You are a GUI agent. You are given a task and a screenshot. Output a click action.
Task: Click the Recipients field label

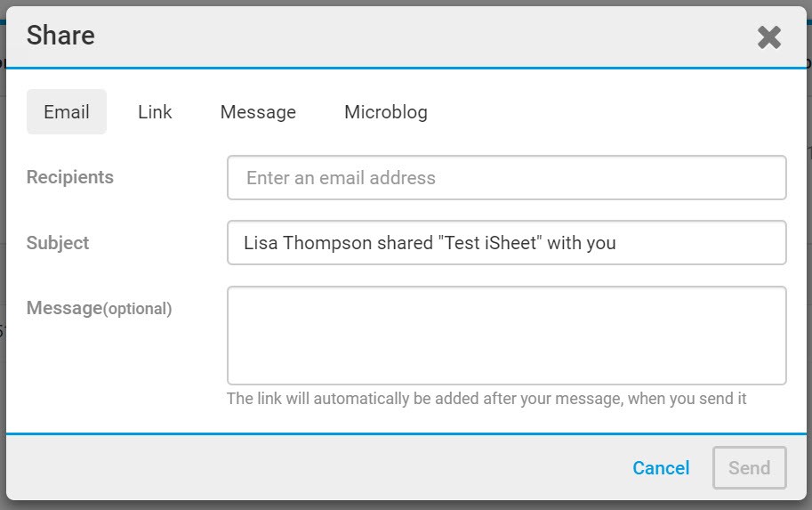tap(70, 177)
